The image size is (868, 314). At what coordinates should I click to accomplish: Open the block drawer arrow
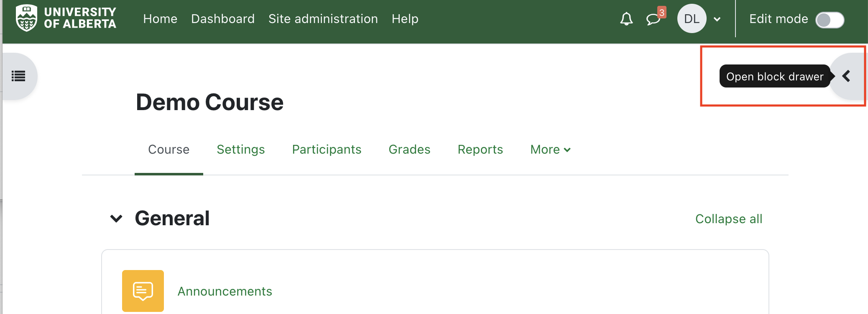[x=847, y=76]
